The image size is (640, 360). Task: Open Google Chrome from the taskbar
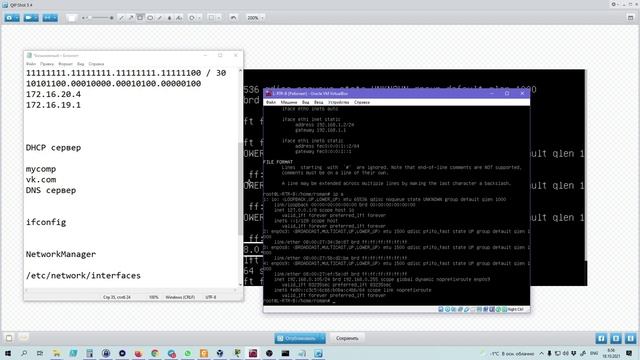155,353
